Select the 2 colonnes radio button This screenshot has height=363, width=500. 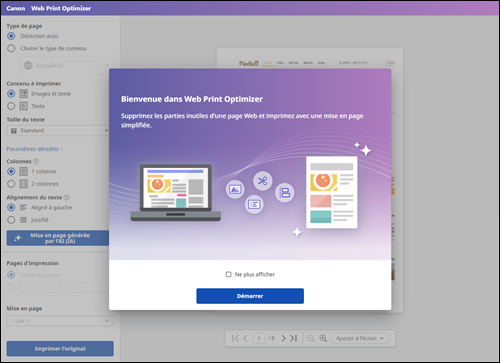(11, 184)
